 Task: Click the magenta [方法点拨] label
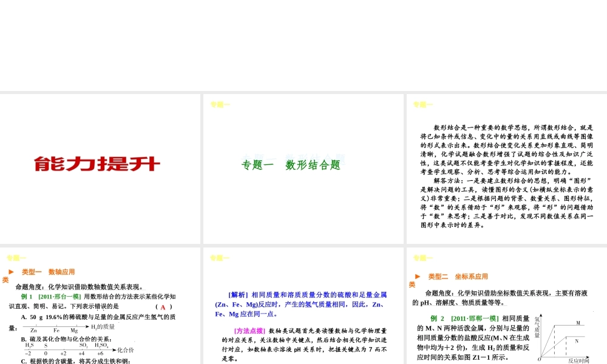249,331
